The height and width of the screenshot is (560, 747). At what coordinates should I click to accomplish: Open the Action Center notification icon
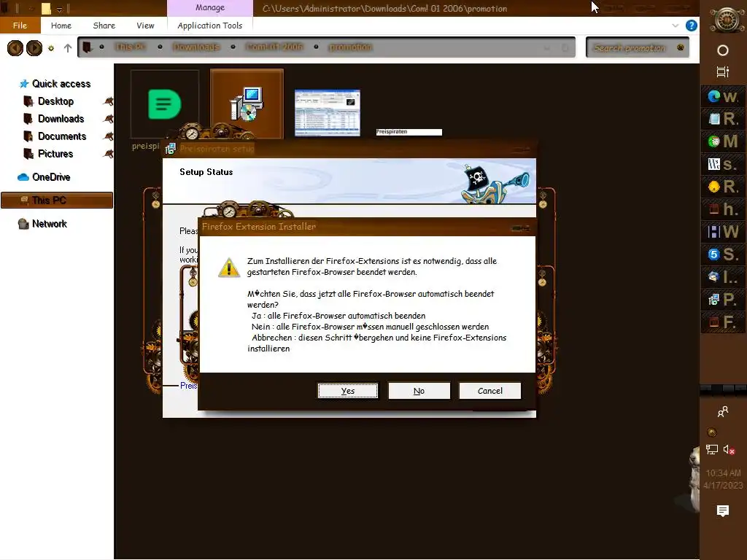723,510
